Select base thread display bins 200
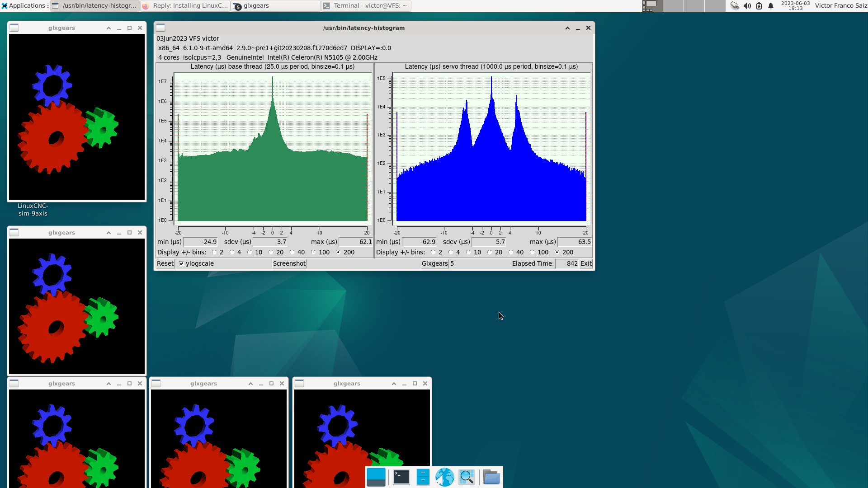 point(338,252)
